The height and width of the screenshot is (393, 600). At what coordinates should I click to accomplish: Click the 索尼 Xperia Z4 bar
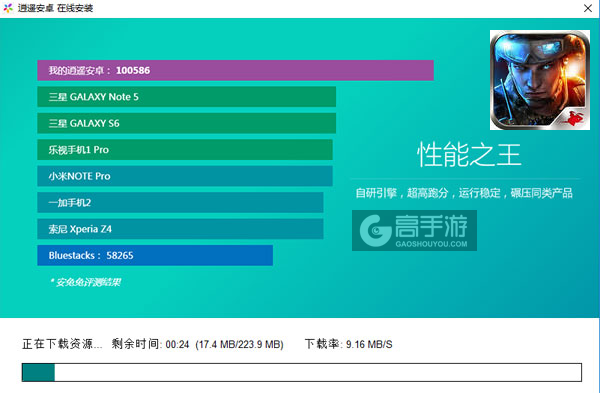pos(180,228)
